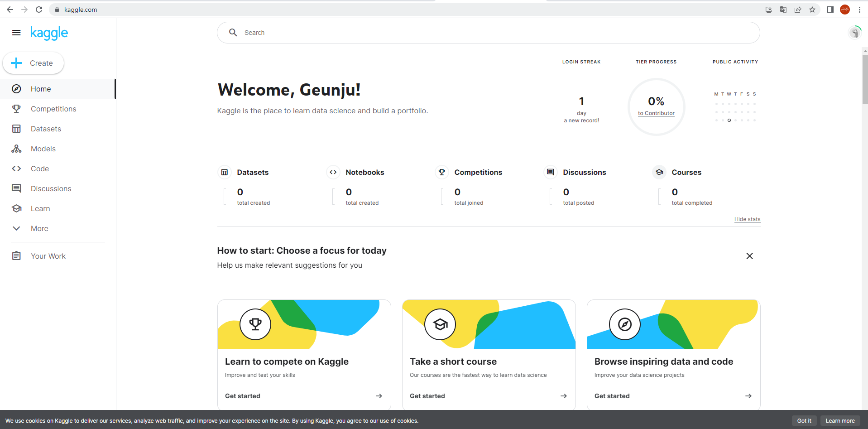Click the Discussions stats icon
868x429 pixels.
click(x=551, y=172)
